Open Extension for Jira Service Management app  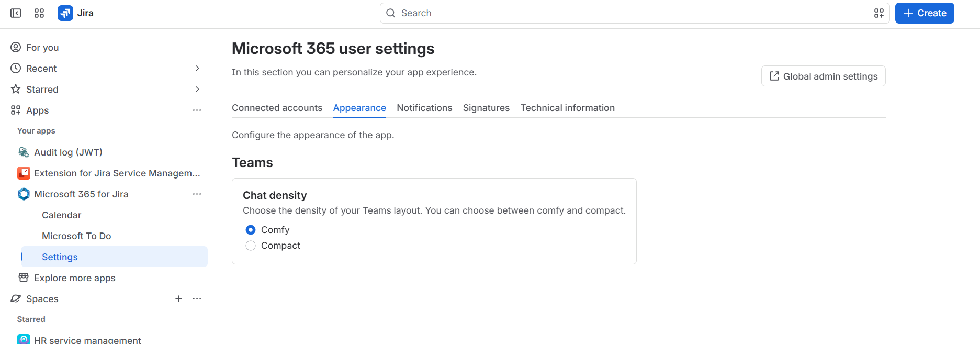coord(117,173)
